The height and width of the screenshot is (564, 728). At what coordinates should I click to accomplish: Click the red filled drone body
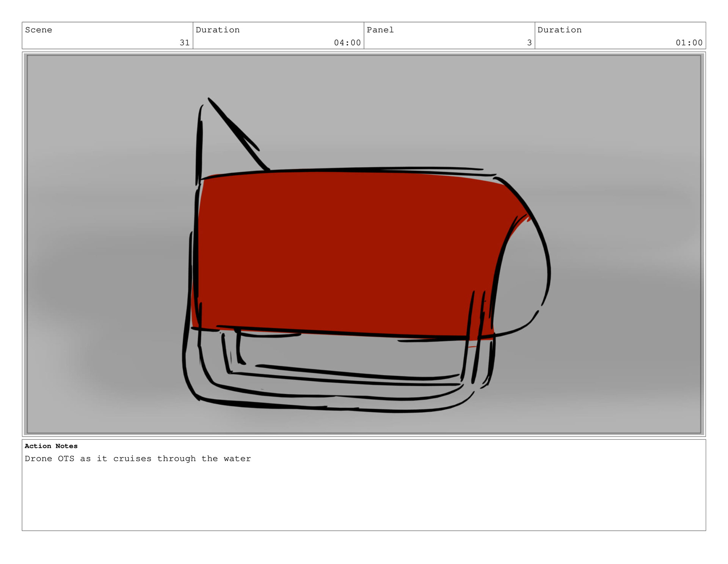[x=341, y=250]
